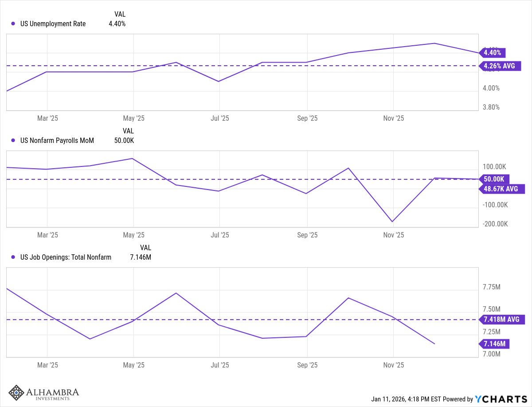Click the 50.00K value flag on payrolls chart
532x407 pixels.
coord(494,179)
